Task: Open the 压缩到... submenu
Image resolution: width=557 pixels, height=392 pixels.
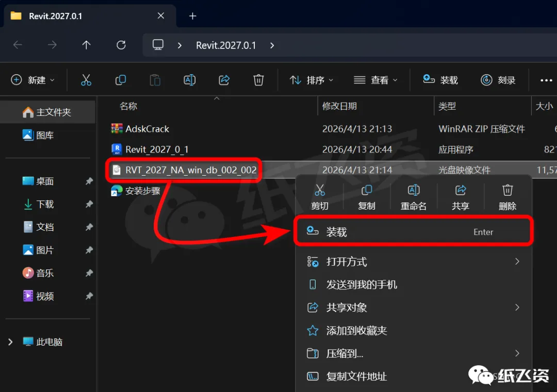Action: pos(414,353)
